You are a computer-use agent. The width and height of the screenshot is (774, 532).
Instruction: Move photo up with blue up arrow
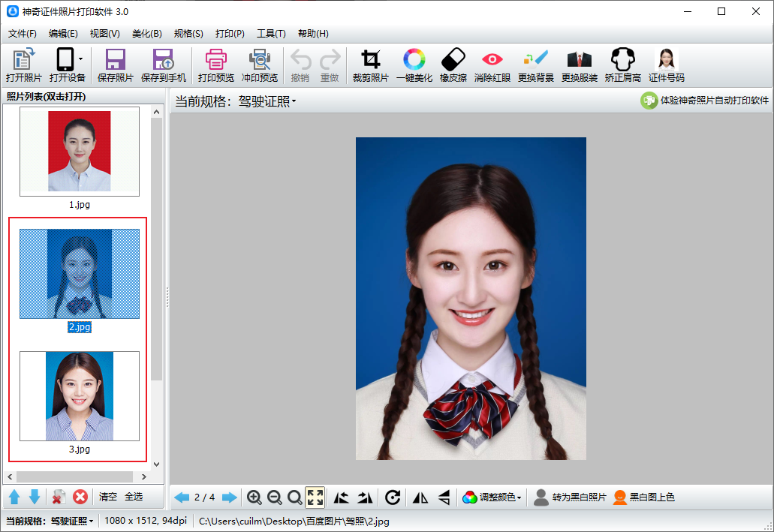tap(14, 497)
